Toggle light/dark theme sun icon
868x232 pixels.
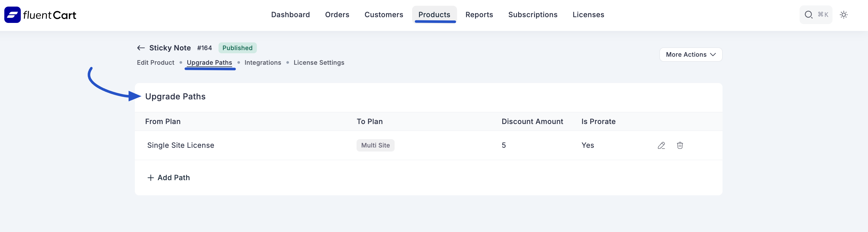(x=843, y=15)
